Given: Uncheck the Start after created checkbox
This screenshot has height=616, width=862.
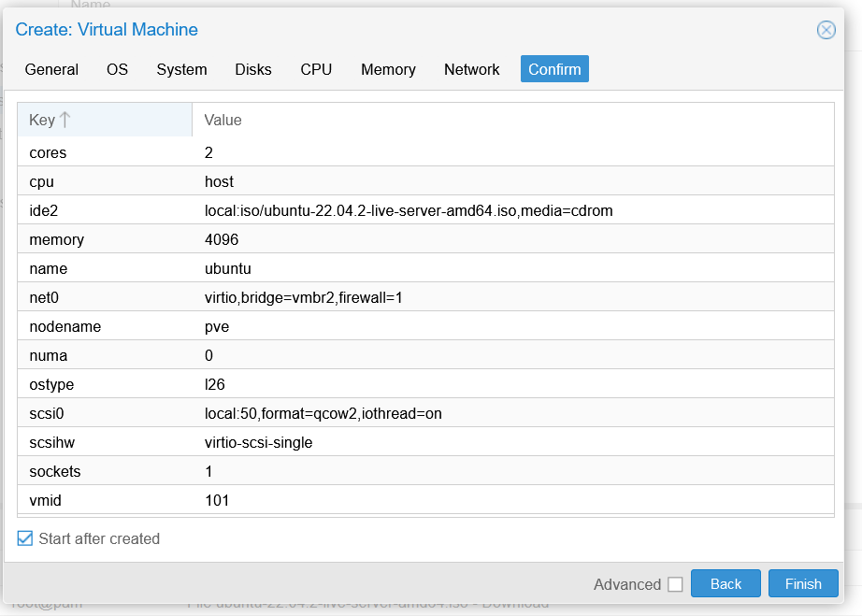Looking at the screenshot, I should pos(25,538).
